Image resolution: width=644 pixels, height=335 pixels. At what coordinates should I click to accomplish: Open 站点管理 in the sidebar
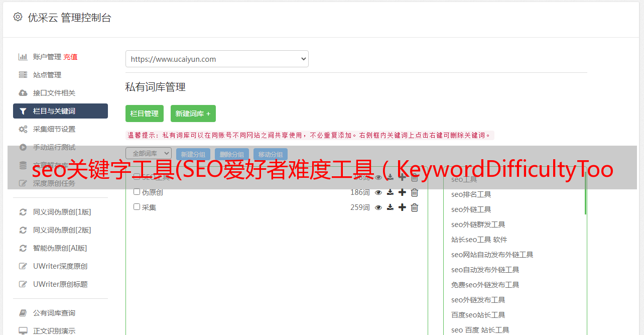[x=47, y=75]
